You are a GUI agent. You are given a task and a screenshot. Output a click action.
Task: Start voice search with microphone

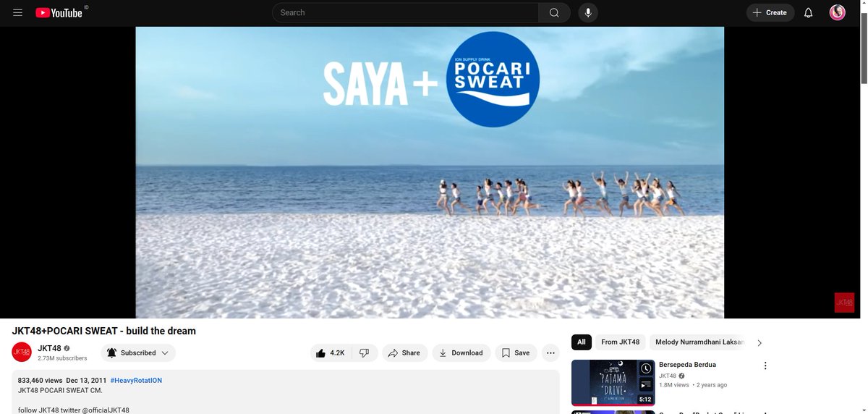click(x=588, y=13)
